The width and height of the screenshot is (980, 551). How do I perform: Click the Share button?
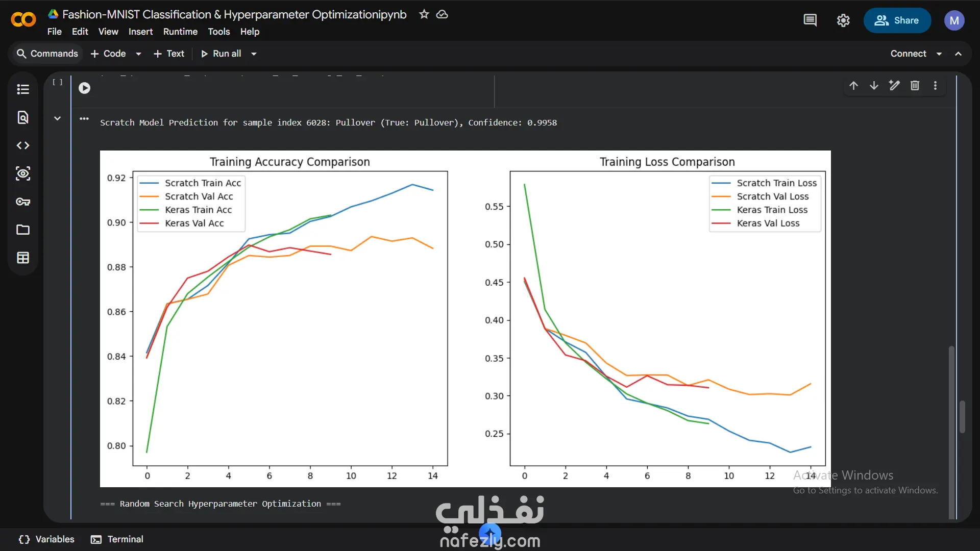point(897,20)
